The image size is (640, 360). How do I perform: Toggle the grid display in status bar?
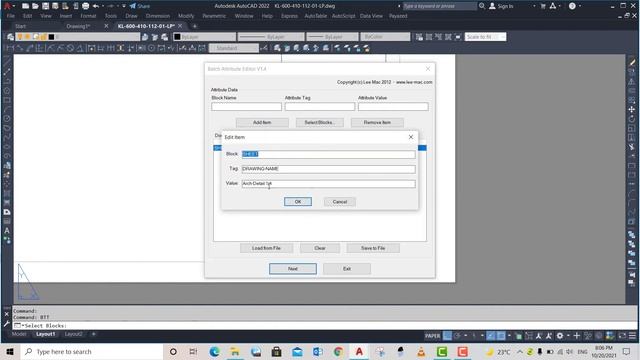point(447,336)
